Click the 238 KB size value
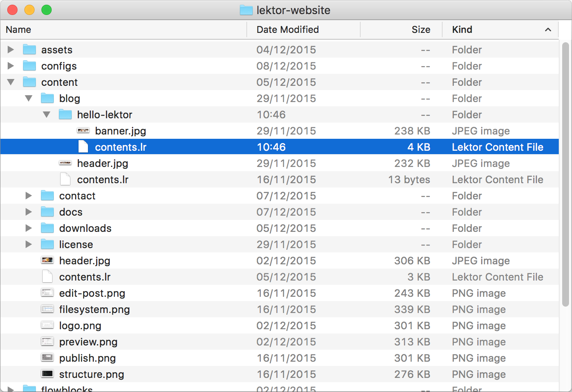The image size is (572, 392). (412, 131)
